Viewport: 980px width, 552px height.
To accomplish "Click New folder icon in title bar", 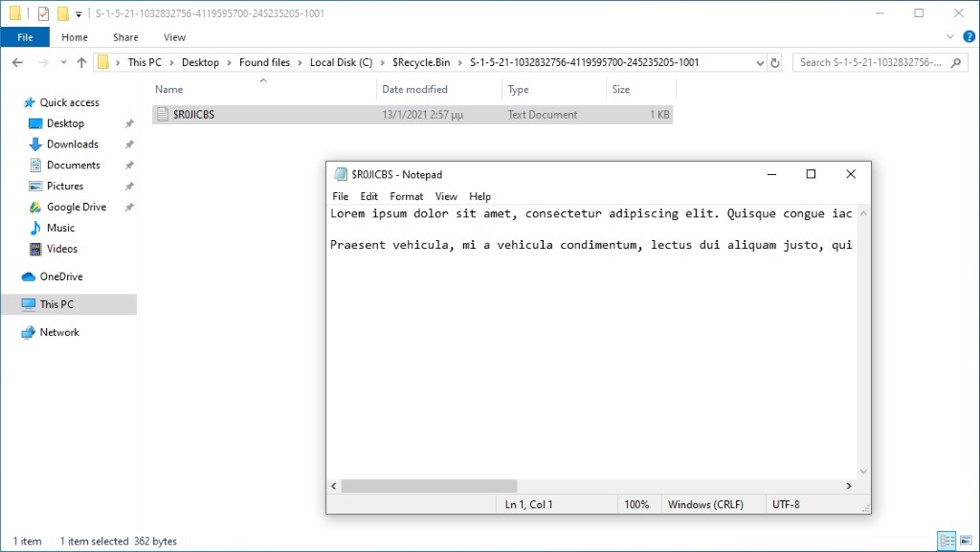I will point(62,13).
